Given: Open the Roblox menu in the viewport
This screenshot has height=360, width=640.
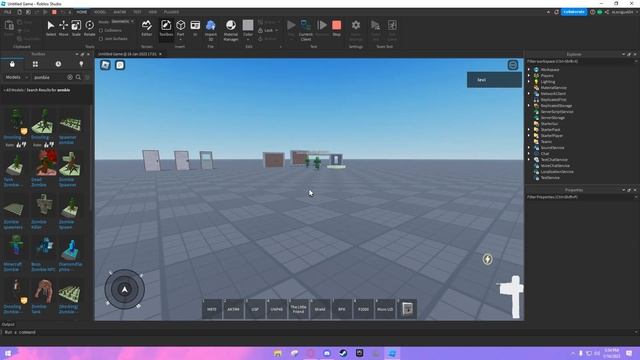Looking at the screenshot, I should coord(105,65).
